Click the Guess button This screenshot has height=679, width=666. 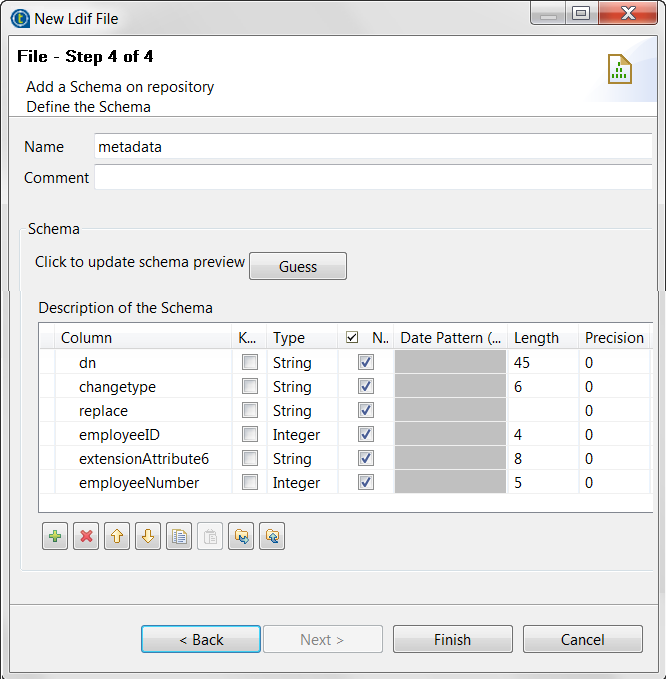pos(298,266)
